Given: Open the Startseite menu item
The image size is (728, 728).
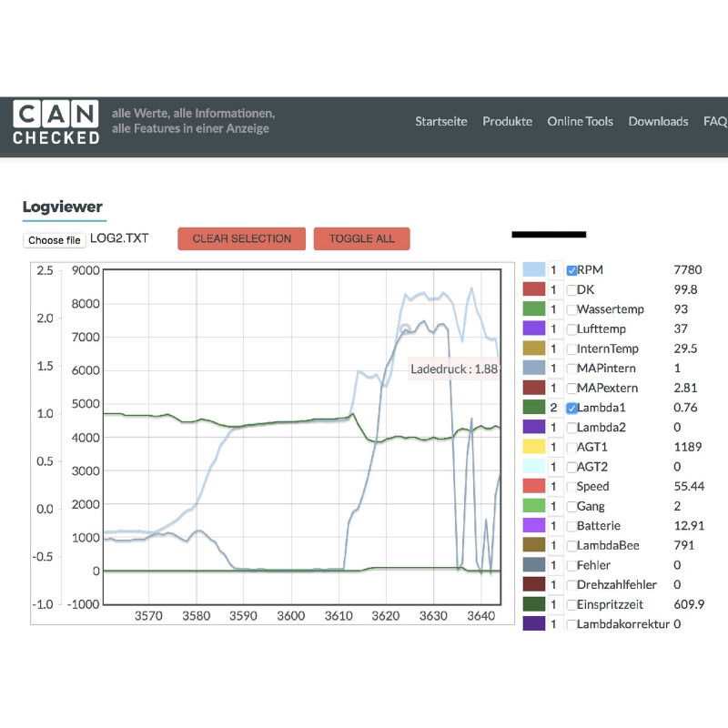Looking at the screenshot, I should [441, 121].
